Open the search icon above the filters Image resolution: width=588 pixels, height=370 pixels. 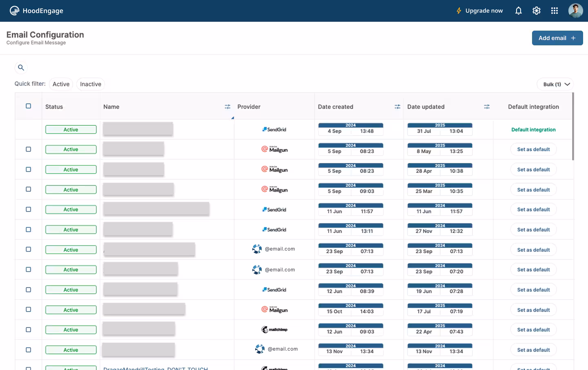(x=21, y=67)
